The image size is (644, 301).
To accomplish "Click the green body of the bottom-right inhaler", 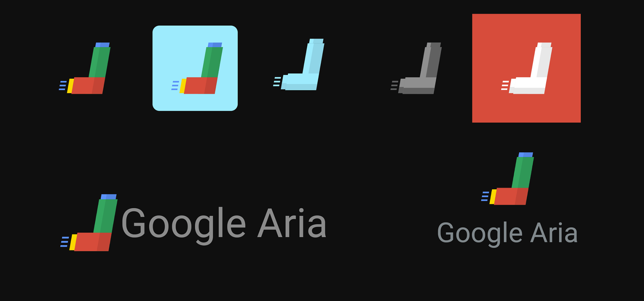I will coord(523,173).
